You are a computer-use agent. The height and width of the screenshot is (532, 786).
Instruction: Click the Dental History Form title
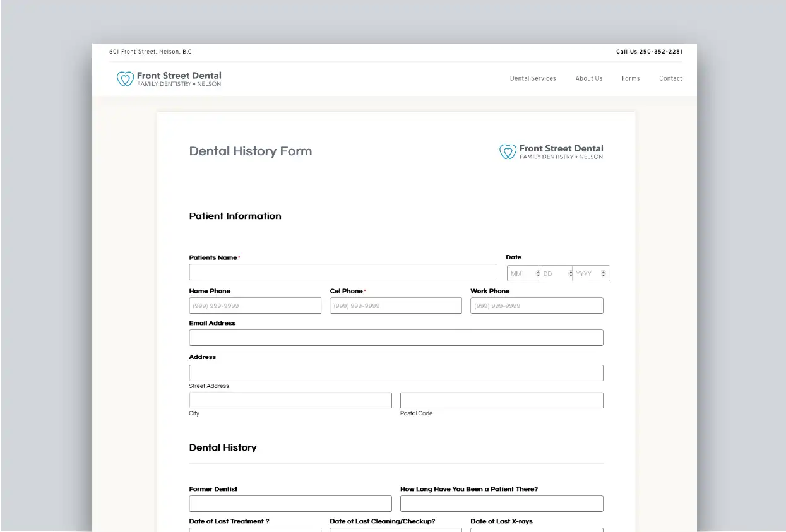[x=251, y=151]
